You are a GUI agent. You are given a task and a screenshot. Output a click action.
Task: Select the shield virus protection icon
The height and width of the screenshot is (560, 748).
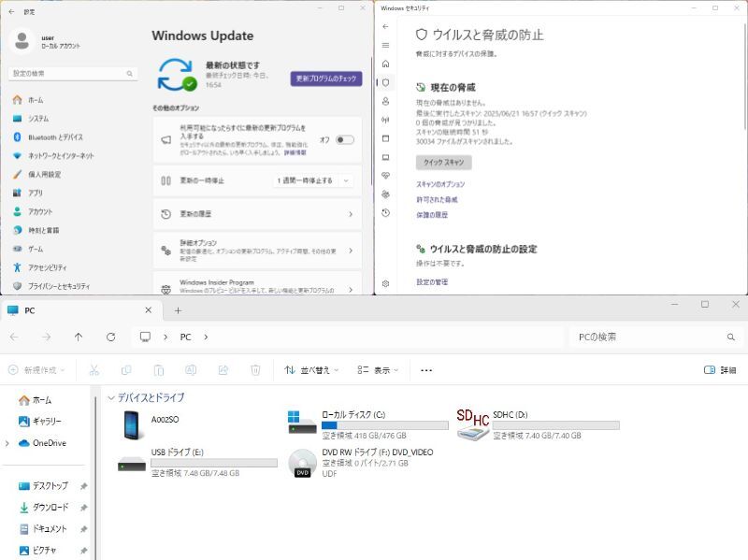tap(385, 82)
